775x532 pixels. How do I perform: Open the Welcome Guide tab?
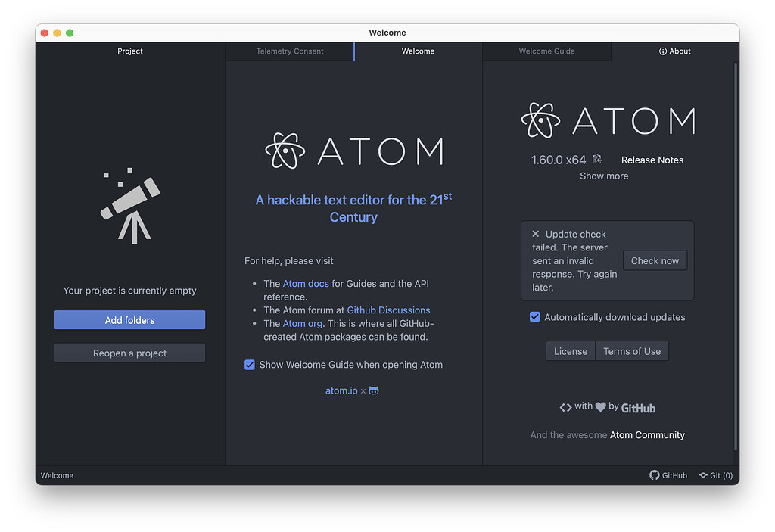point(546,51)
